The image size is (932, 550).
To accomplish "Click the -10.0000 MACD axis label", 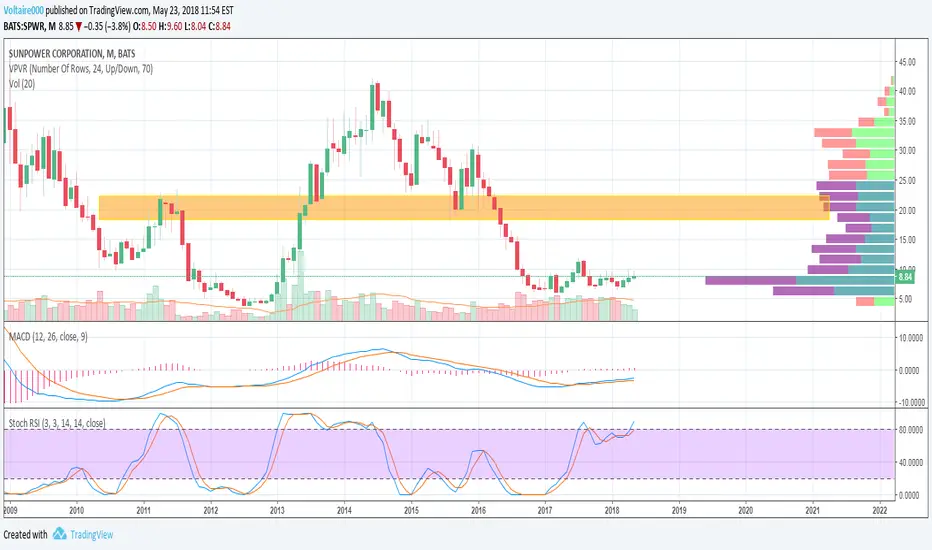I will click(x=911, y=403).
